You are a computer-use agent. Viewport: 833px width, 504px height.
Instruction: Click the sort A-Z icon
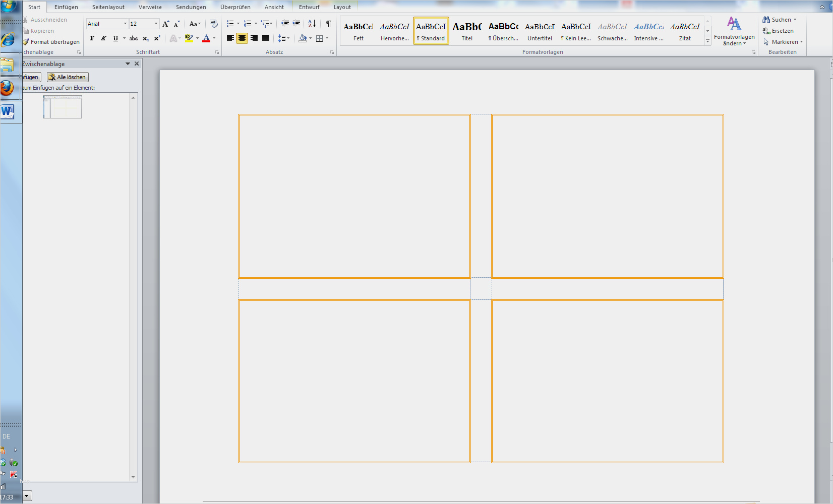(312, 24)
